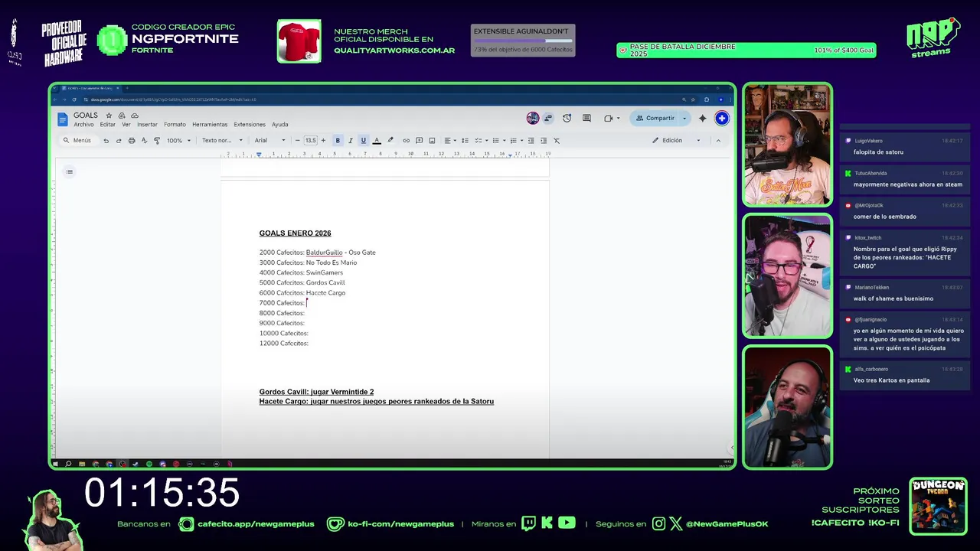980x551 pixels.
Task: Open the Editar menu
Action: point(107,125)
